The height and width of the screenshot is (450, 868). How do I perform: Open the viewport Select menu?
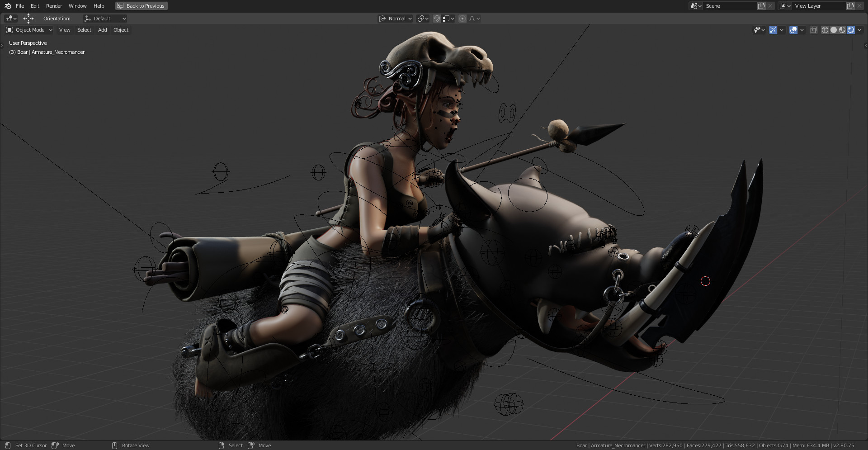tap(84, 30)
